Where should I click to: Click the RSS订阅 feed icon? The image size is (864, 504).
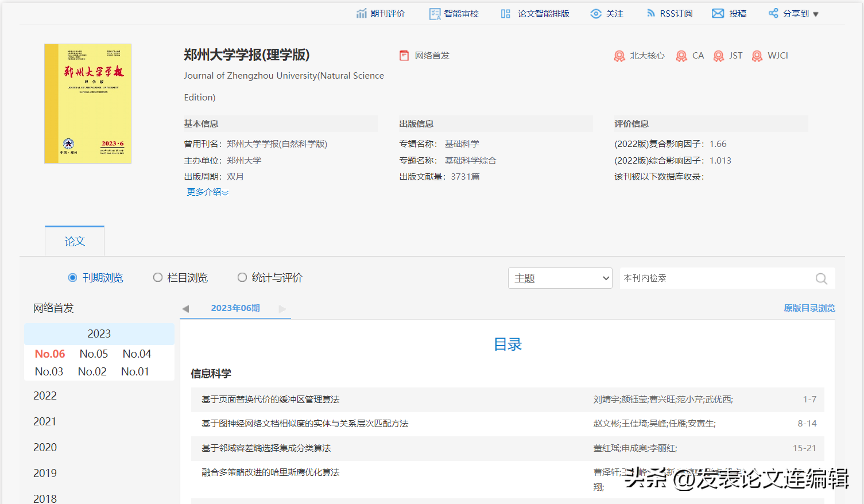pos(650,13)
